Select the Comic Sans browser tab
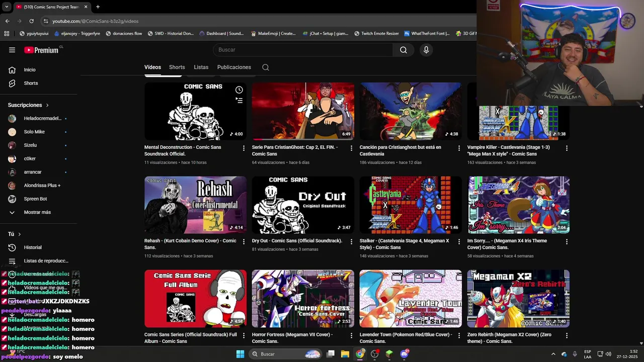The height and width of the screenshot is (362, 644). (x=51, y=7)
